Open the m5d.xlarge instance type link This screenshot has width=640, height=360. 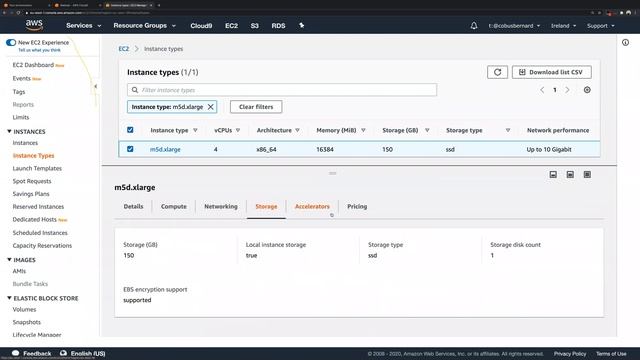(165, 149)
